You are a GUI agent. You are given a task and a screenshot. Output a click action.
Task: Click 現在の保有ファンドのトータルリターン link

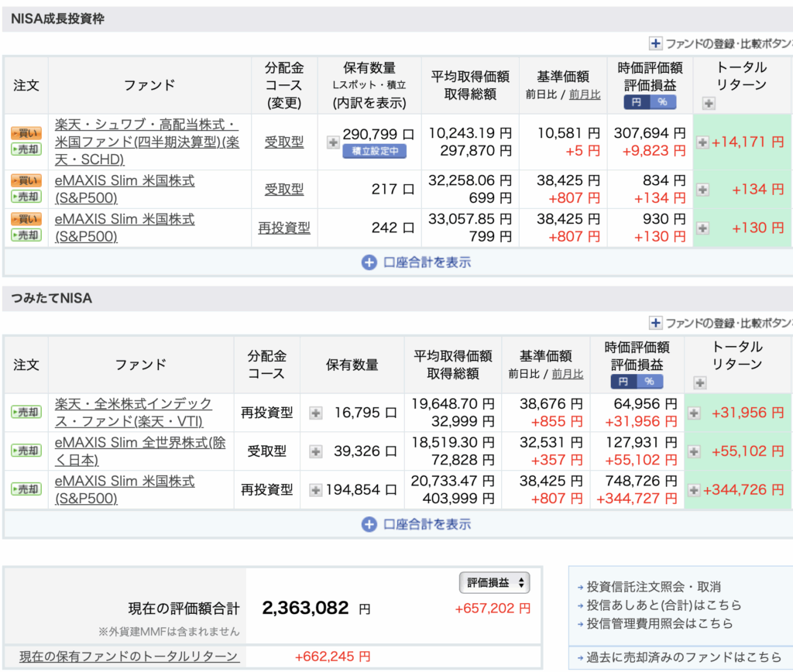tap(129, 657)
